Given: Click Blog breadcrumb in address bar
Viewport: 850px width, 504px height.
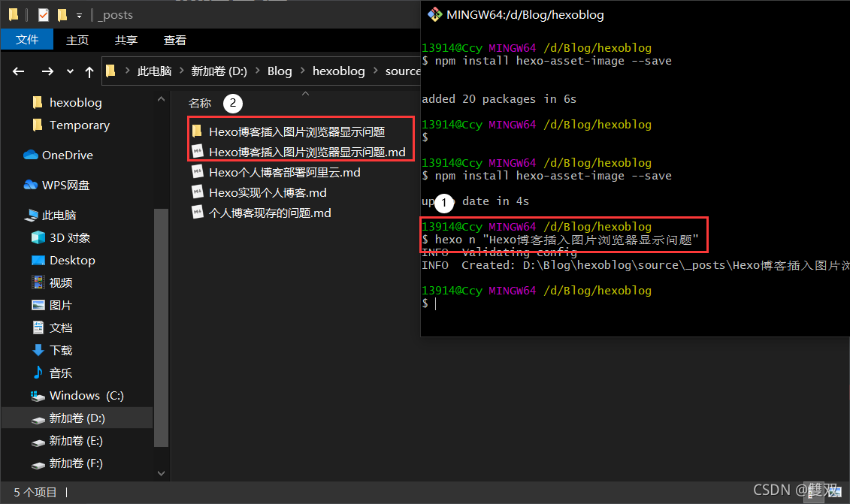Looking at the screenshot, I should coord(280,71).
